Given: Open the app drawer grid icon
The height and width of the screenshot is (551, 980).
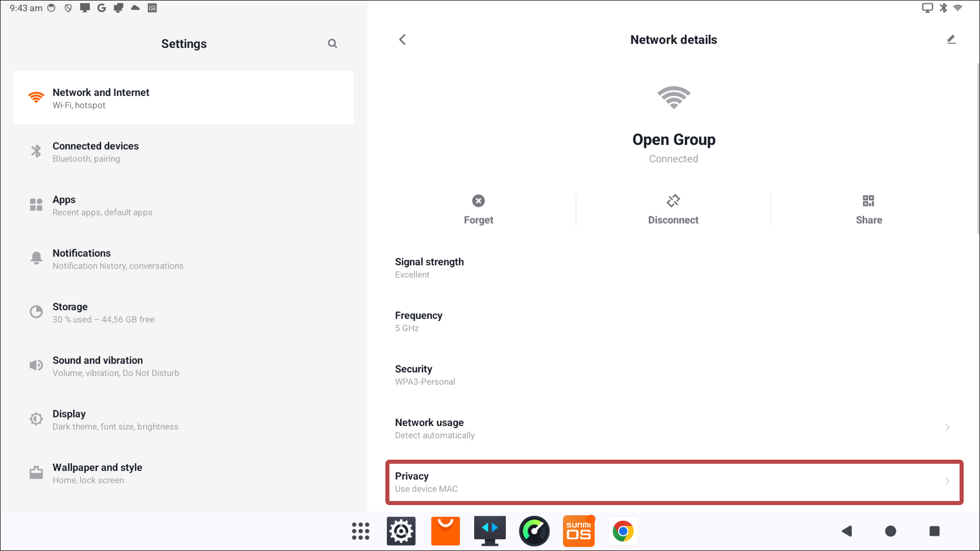Looking at the screenshot, I should tap(360, 531).
